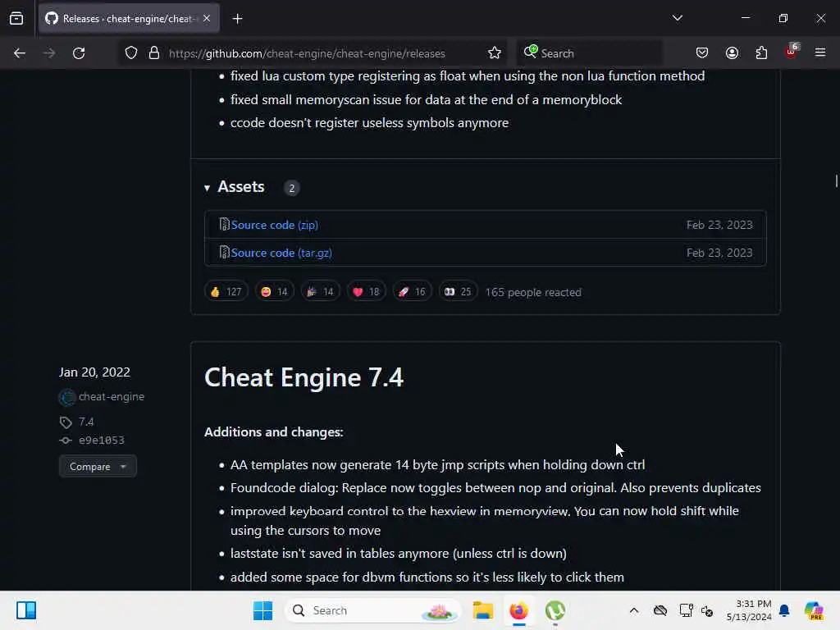Open the Widgets panel icon on taskbar
This screenshot has width=840, height=630.
click(x=26, y=610)
